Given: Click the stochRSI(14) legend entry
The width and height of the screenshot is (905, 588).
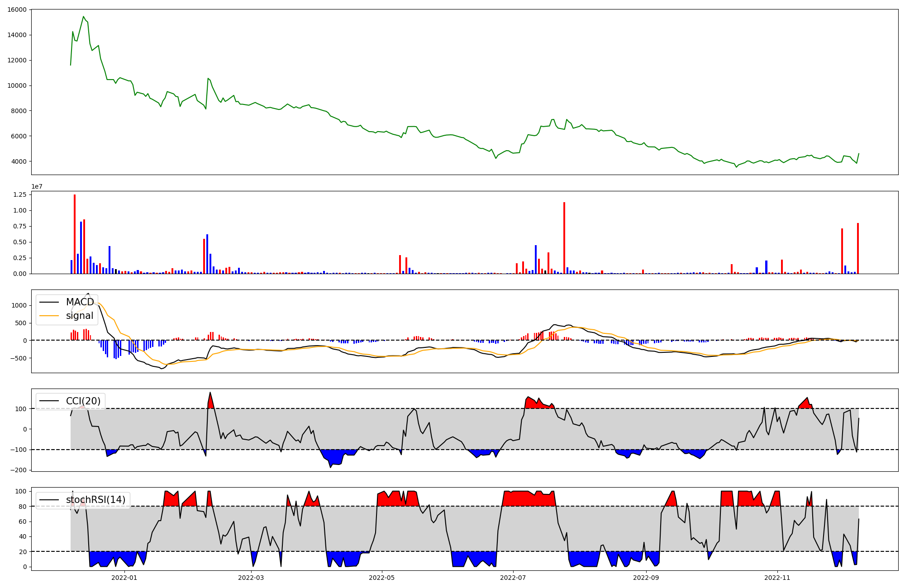Looking at the screenshot, I should (x=95, y=499).
